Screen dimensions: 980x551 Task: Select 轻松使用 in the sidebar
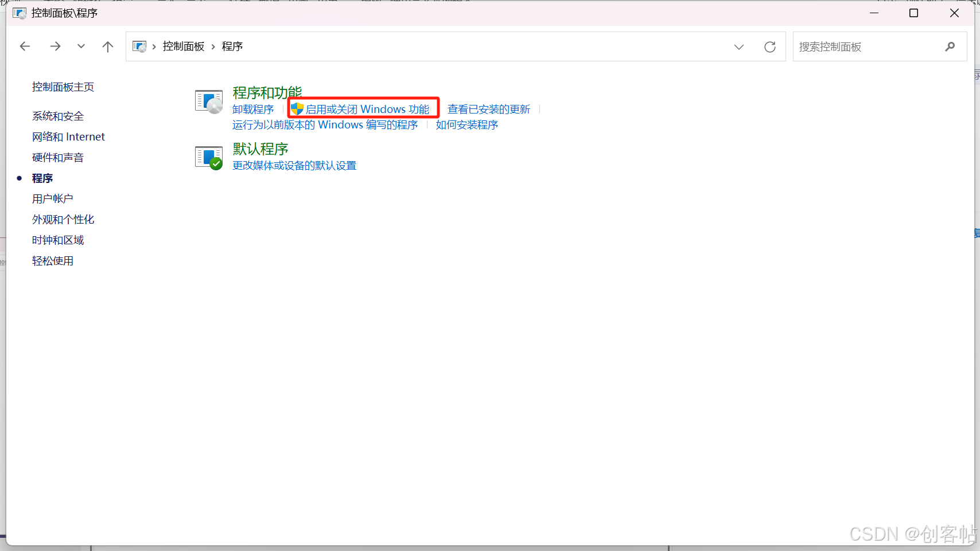point(53,261)
